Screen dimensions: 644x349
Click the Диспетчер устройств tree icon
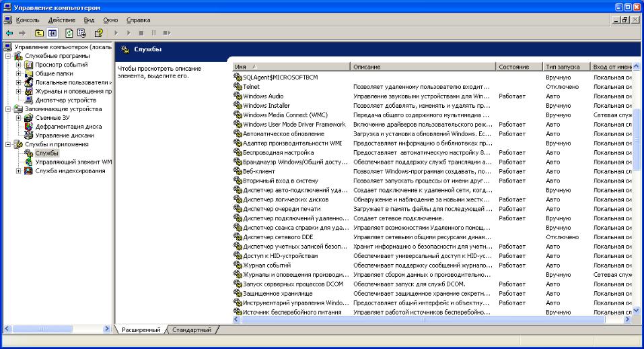tap(29, 100)
